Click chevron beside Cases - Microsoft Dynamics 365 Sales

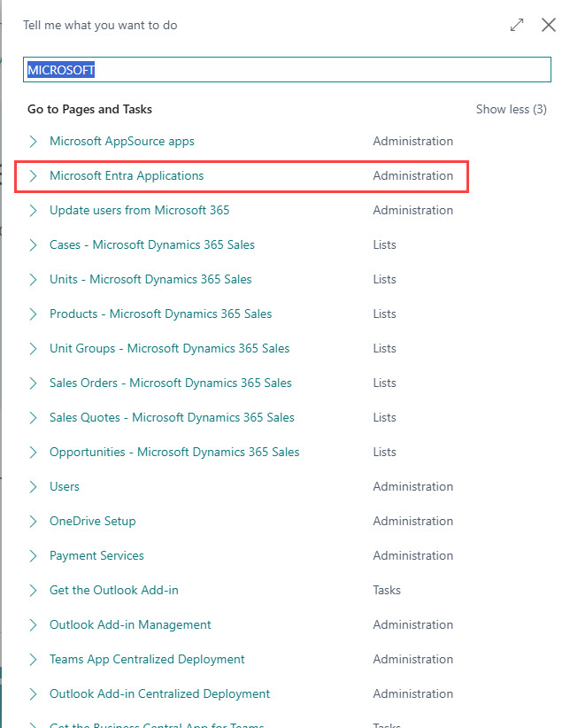(x=34, y=244)
